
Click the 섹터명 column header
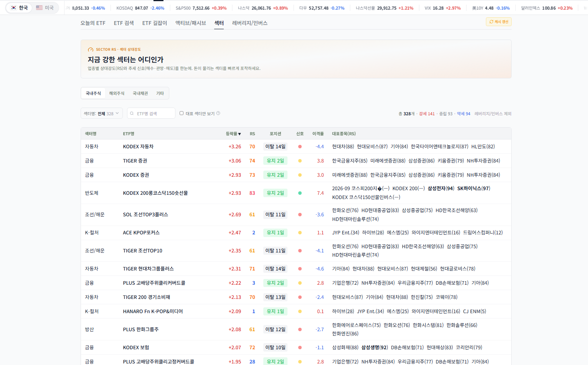(x=91, y=134)
